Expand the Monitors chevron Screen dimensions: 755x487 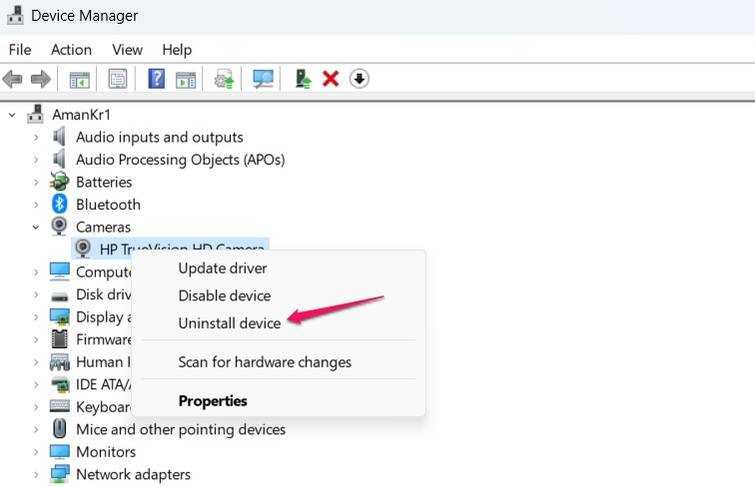point(36,452)
